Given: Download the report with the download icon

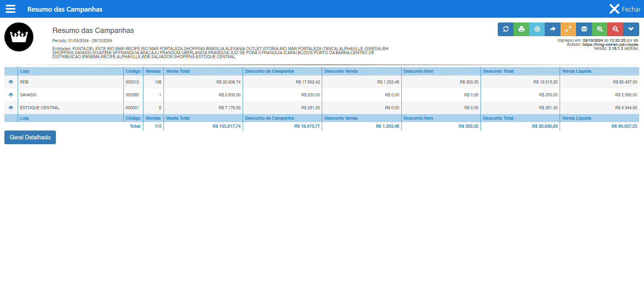Looking at the screenshot, I should [537, 29].
